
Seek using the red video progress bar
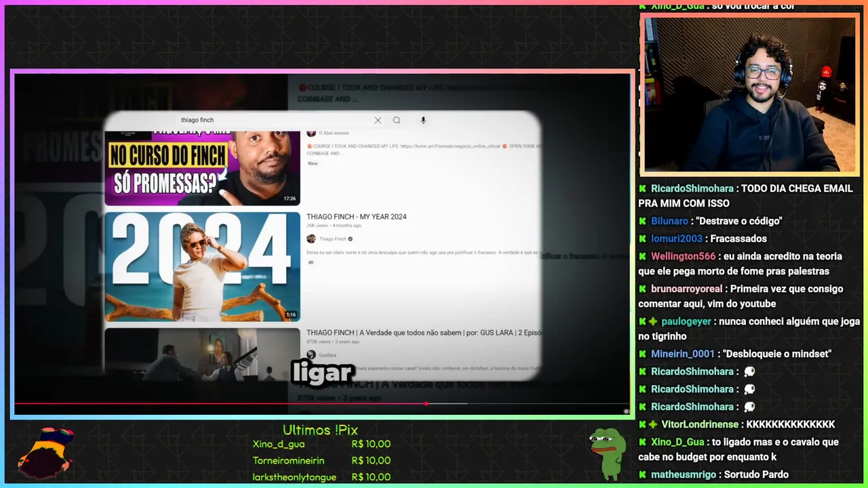pos(322,404)
